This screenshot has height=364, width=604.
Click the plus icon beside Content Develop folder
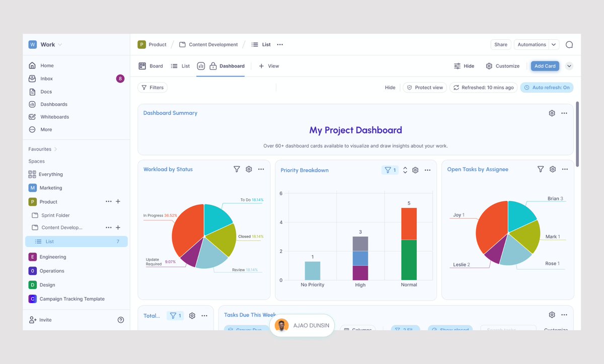[x=118, y=228]
